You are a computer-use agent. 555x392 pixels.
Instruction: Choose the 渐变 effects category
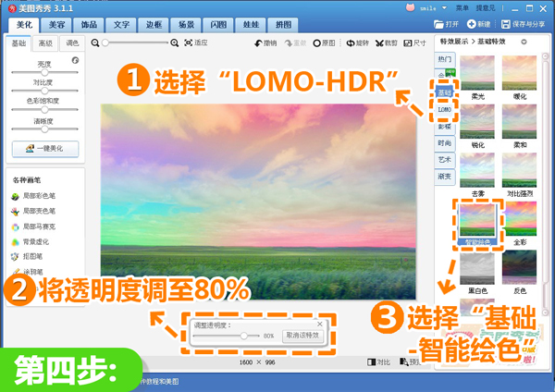(x=445, y=177)
